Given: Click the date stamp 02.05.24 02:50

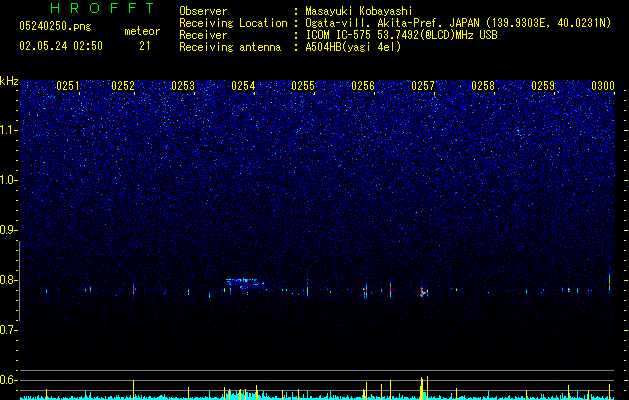Looking at the screenshot, I should [61, 46].
